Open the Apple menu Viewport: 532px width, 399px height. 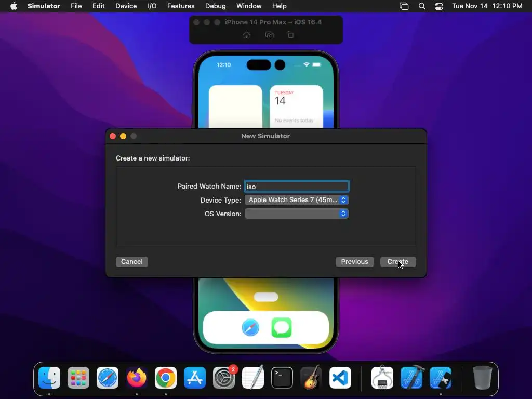tap(14, 6)
